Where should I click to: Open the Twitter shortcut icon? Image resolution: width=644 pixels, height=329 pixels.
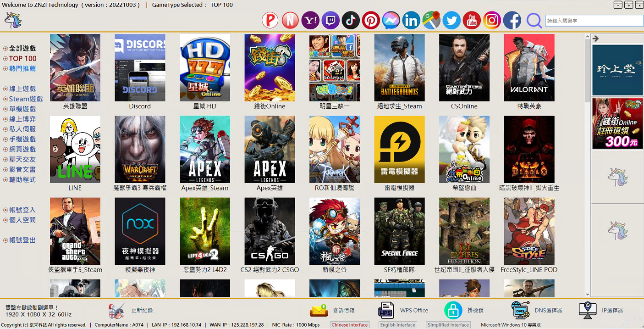(451, 20)
